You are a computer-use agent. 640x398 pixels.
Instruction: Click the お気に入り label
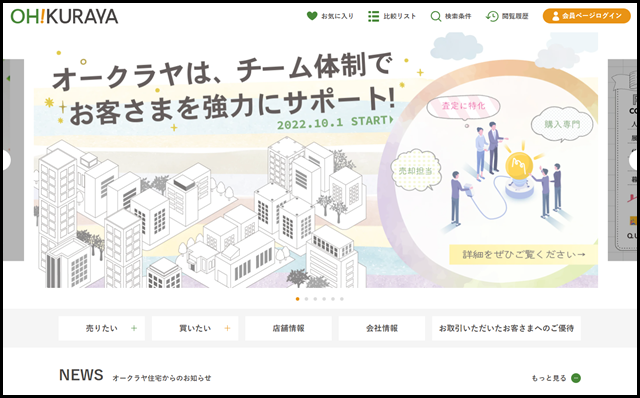point(338,16)
